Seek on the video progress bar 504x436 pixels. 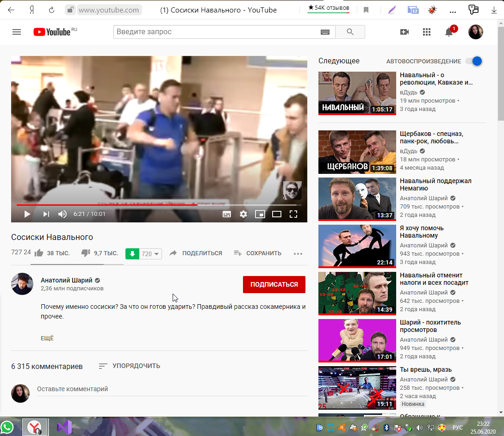click(x=159, y=205)
